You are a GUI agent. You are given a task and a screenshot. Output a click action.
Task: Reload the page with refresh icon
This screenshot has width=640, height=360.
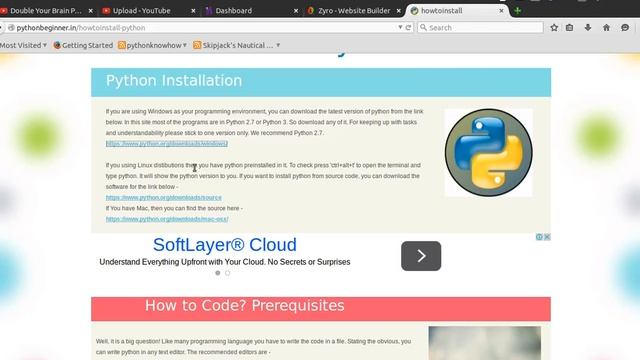point(408,27)
